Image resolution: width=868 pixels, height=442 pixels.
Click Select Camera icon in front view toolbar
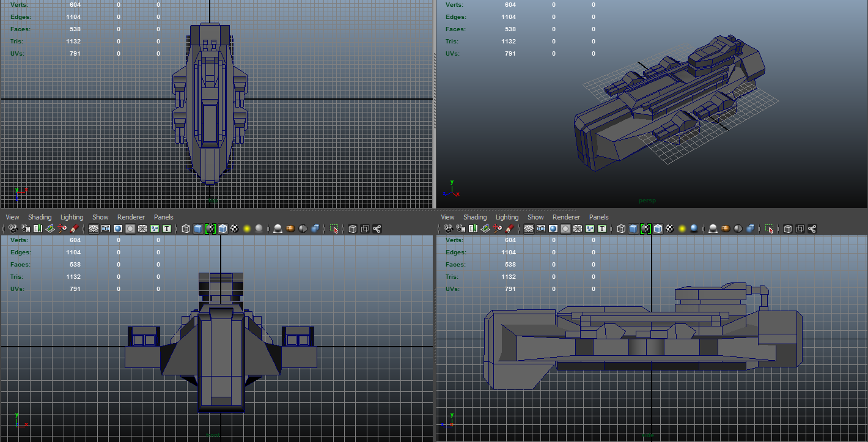tap(13, 229)
